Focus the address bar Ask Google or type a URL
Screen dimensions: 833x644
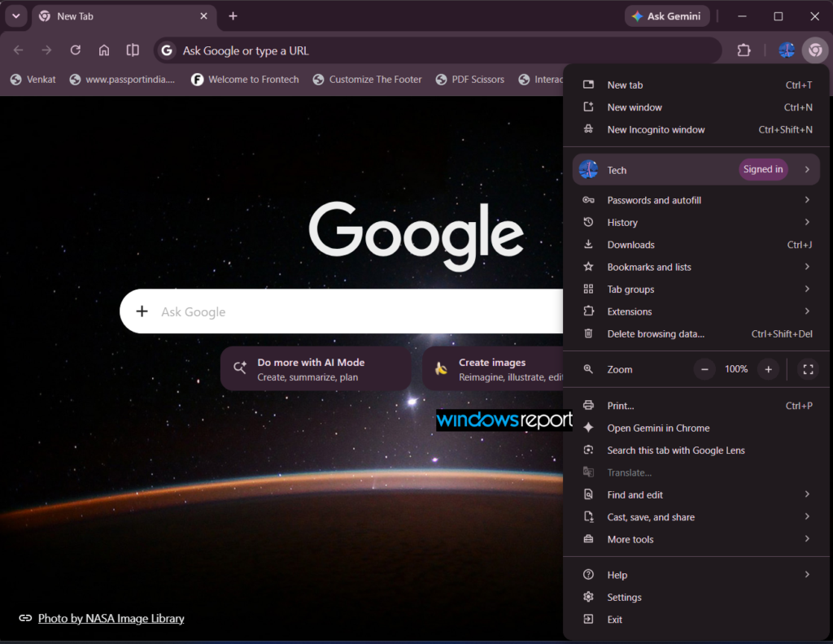[438, 50]
